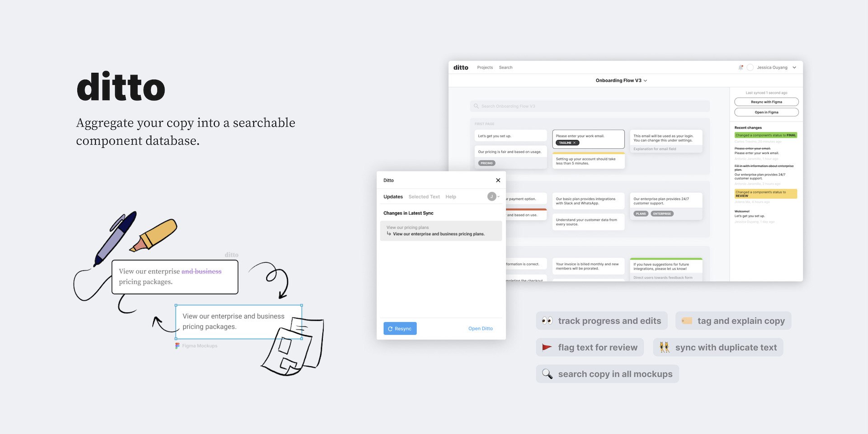The width and height of the screenshot is (868, 434).
Task: Click the large ditto wordmark
Action: pyautogui.click(x=121, y=86)
